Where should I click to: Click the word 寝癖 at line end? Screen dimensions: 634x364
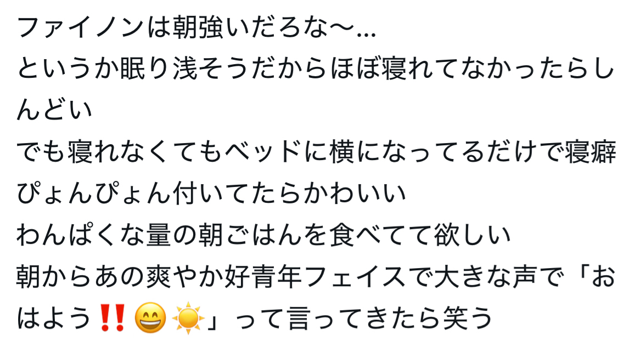point(590,152)
